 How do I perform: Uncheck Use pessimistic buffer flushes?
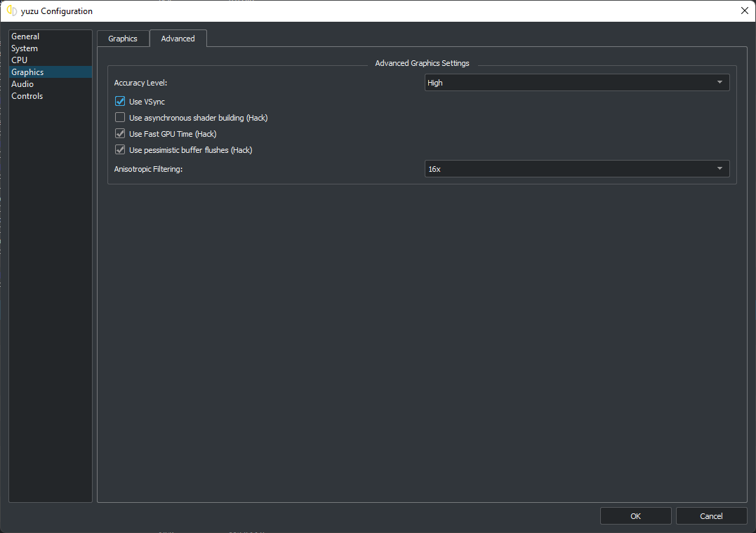click(x=120, y=150)
